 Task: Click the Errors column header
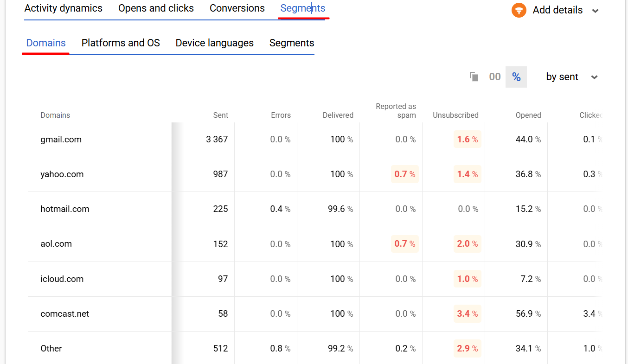coord(281,115)
